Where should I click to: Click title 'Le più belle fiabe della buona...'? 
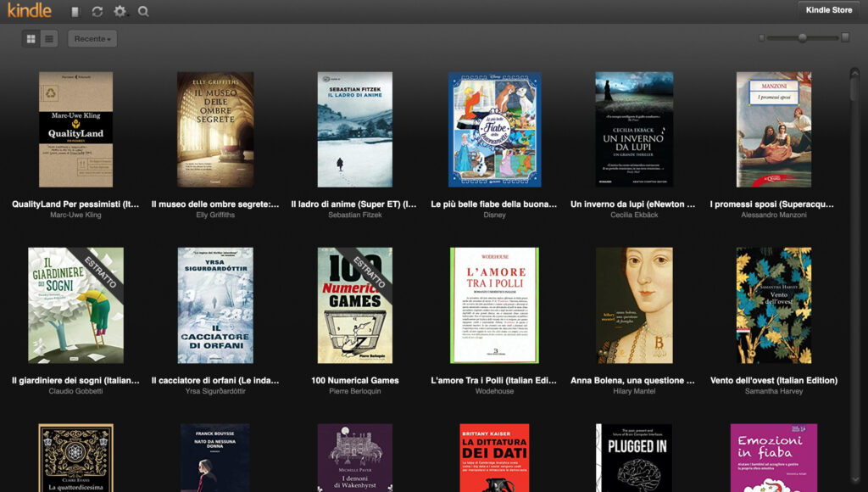(x=494, y=204)
